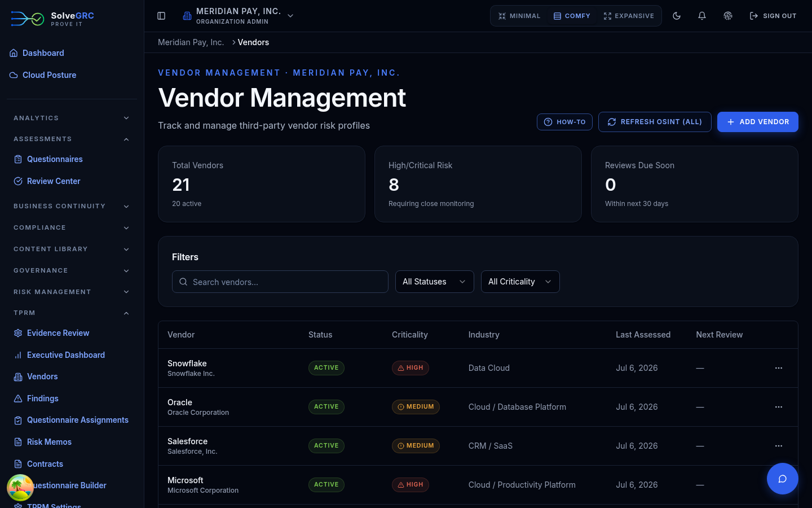Click the Questionnaires clipboard icon
The image size is (812, 508).
point(18,159)
